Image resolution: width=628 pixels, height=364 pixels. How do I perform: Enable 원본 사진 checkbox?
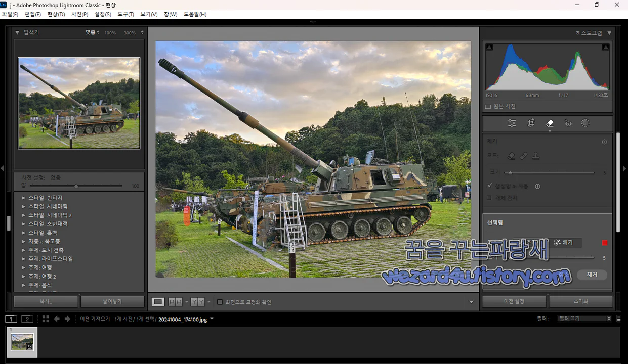[488, 107]
